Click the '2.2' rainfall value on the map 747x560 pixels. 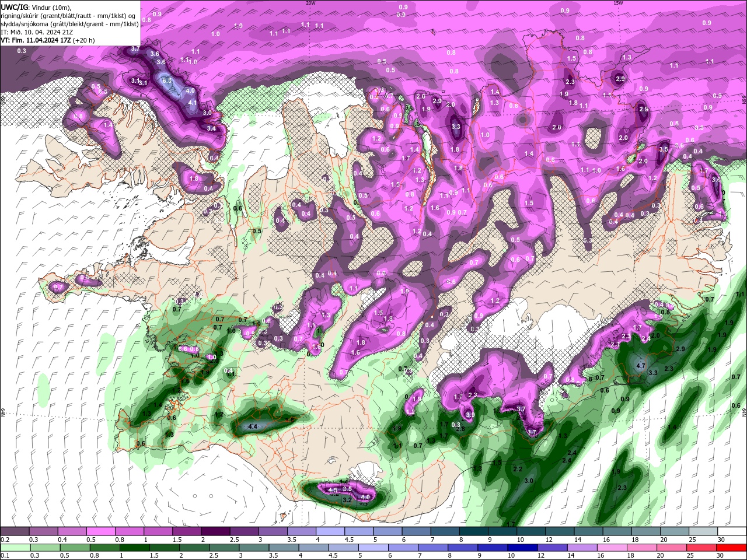coord(518,469)
